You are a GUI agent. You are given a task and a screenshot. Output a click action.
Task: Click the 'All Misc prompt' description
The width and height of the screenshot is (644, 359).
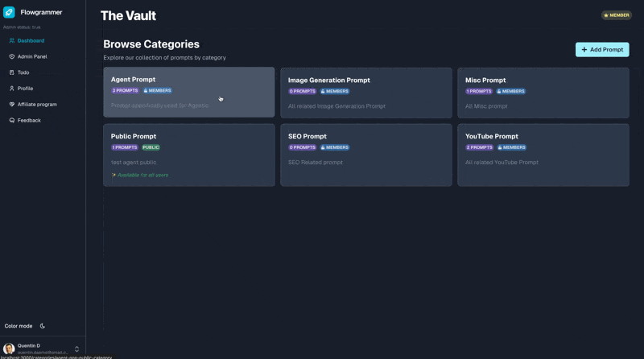pyautogui.click(x=486, y=106)
